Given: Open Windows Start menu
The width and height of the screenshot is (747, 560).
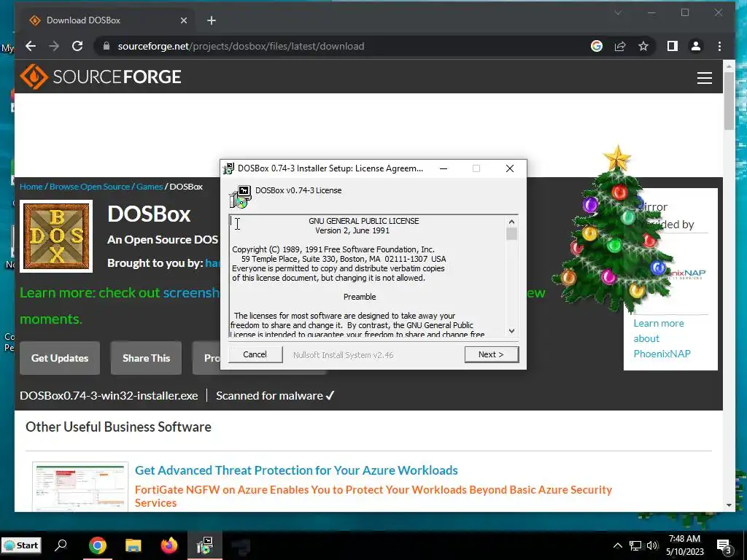Looking at the screenshot, I should pos(21,545).
